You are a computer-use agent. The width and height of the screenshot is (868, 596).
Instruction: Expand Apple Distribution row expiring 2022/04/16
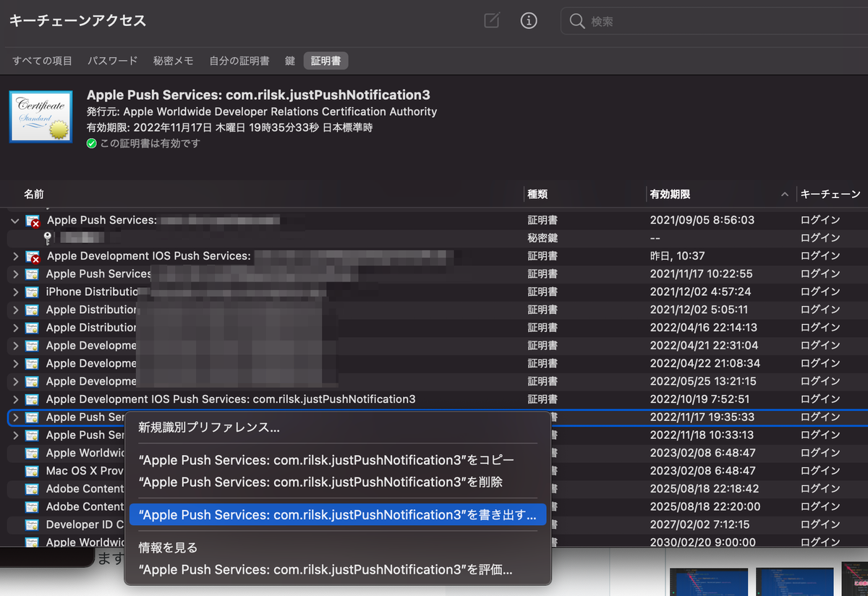click(15, 328)
